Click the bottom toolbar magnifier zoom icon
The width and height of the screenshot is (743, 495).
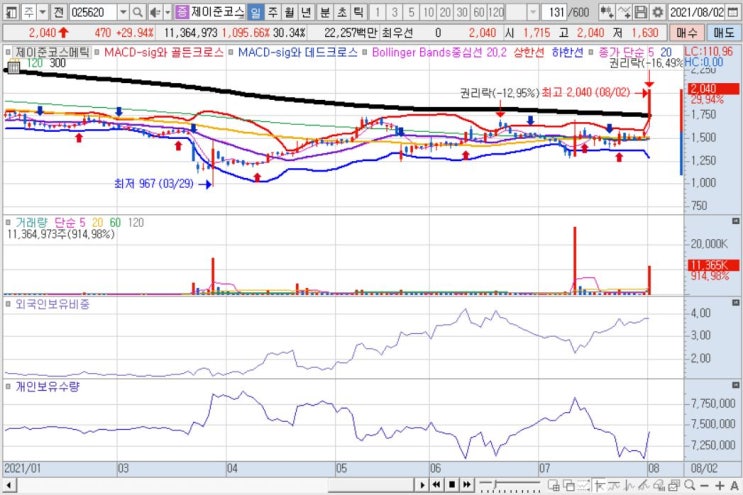point(690,485)
